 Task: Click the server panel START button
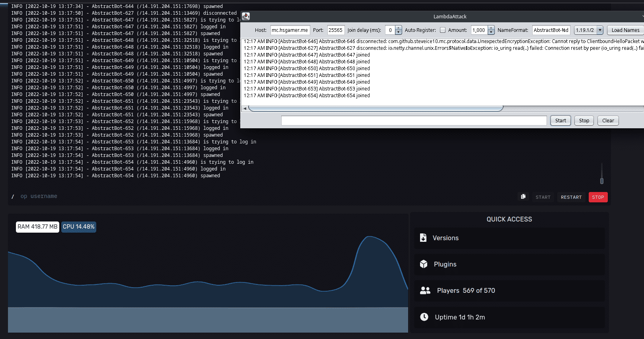tap(543, 197)
